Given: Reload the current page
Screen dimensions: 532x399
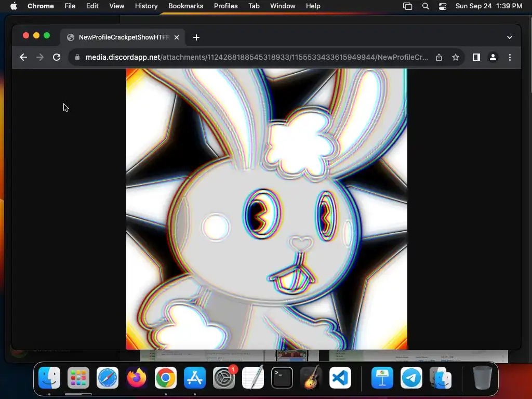Looking at the screenshot, I should point(57,57).
